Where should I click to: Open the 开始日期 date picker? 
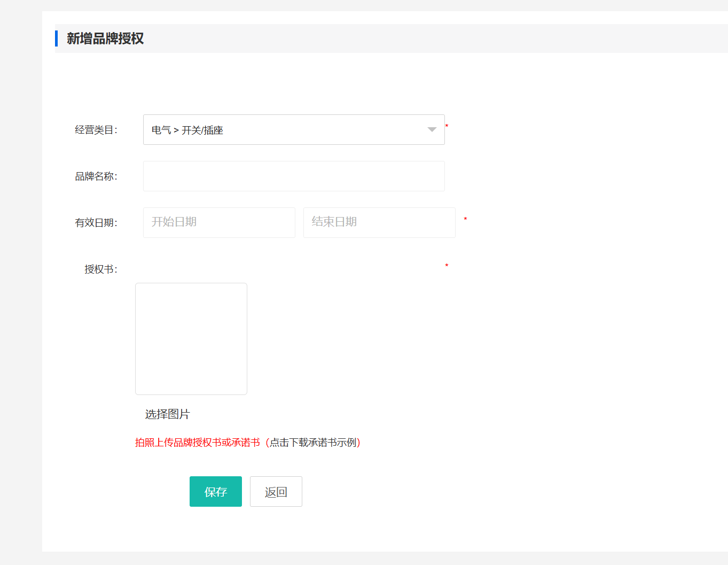219,222
